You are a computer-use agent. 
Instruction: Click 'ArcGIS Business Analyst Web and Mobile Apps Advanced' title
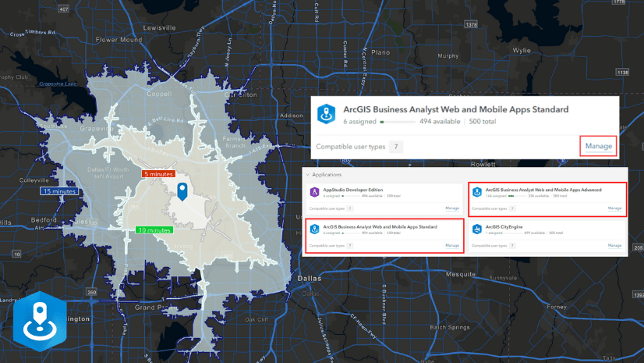pyautogui.click(x=543, y=190)
